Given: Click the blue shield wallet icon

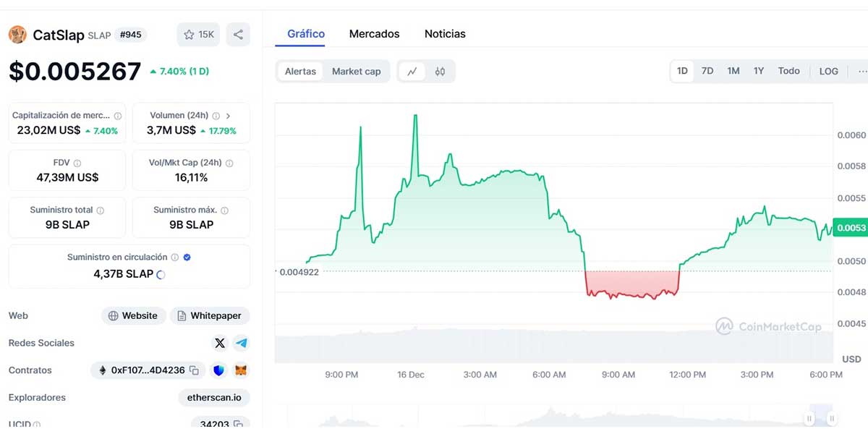Looking at the screenshot, I should click(219, 370).
